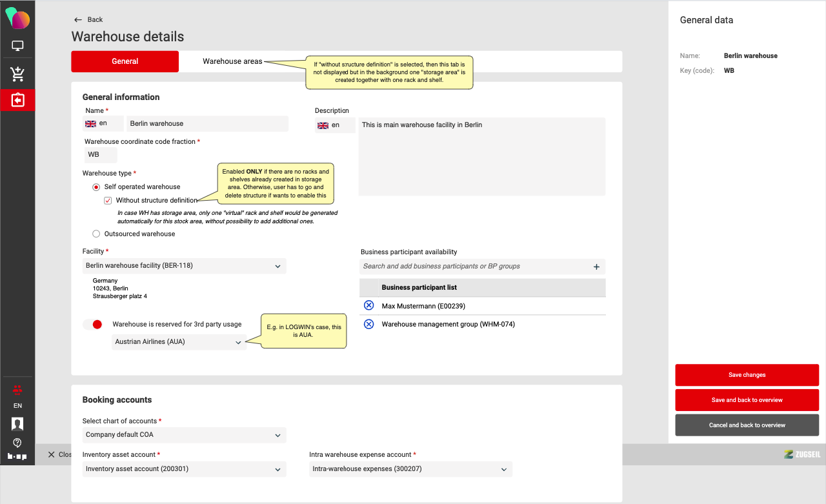Screen dimensions: 826x504
Task: Switch to the Warehouse areas tab
Action: tap(232, 61)
